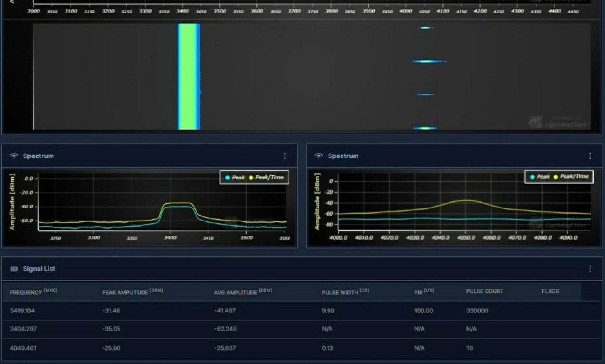Open the right Spectrum panel kebab menu
Image resolution: width=605 pixels, height=364 pixels.
590,156
